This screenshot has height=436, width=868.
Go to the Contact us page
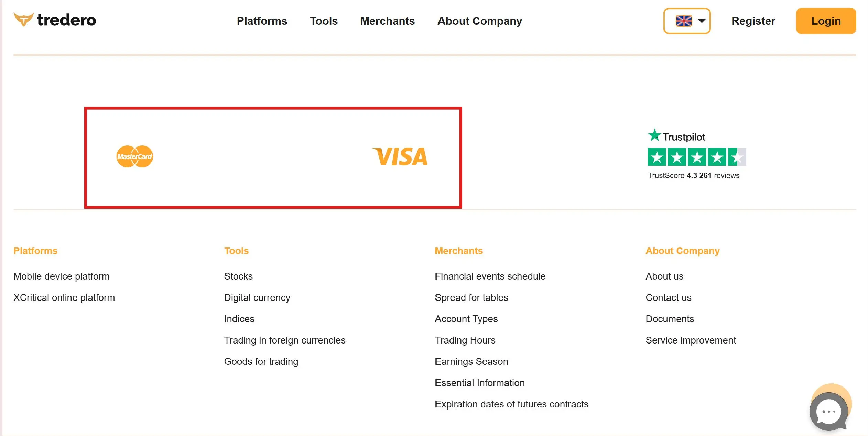(668, 297)
